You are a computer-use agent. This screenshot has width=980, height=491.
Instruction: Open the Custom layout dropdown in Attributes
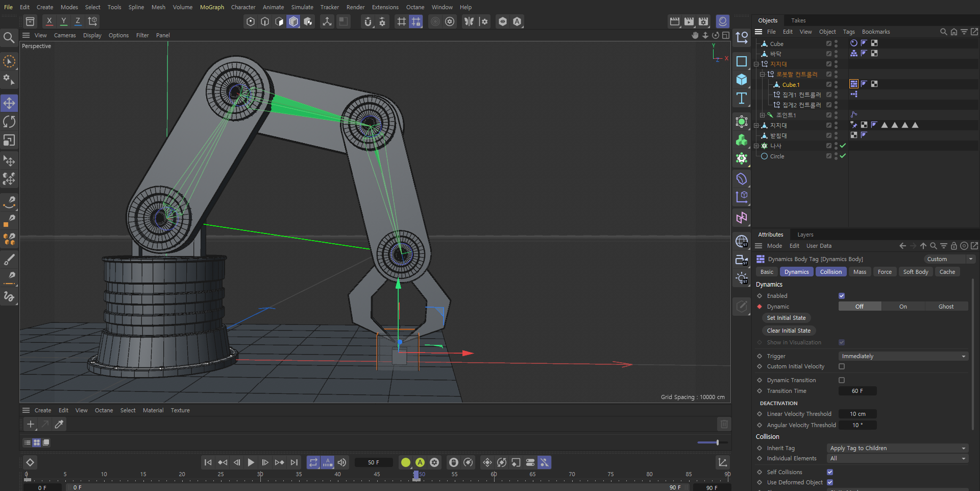tap(949, 259)
